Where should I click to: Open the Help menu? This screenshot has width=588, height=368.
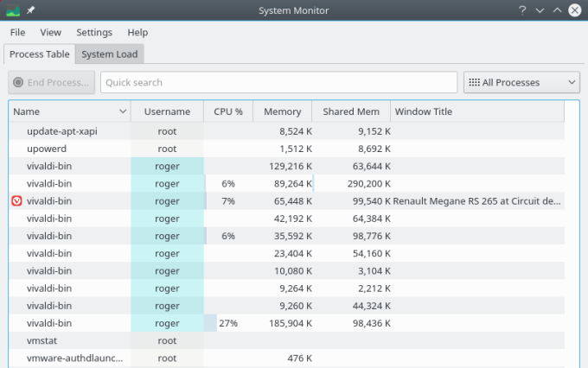(137, 33)
